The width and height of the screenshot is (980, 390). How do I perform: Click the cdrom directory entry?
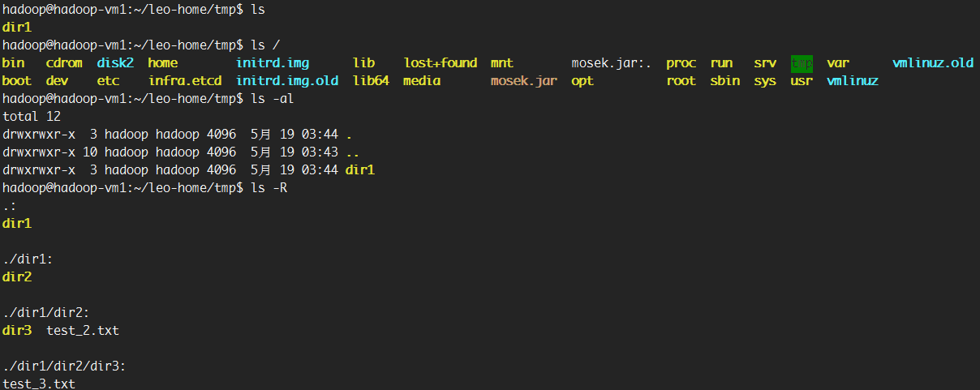pos(64,62)
